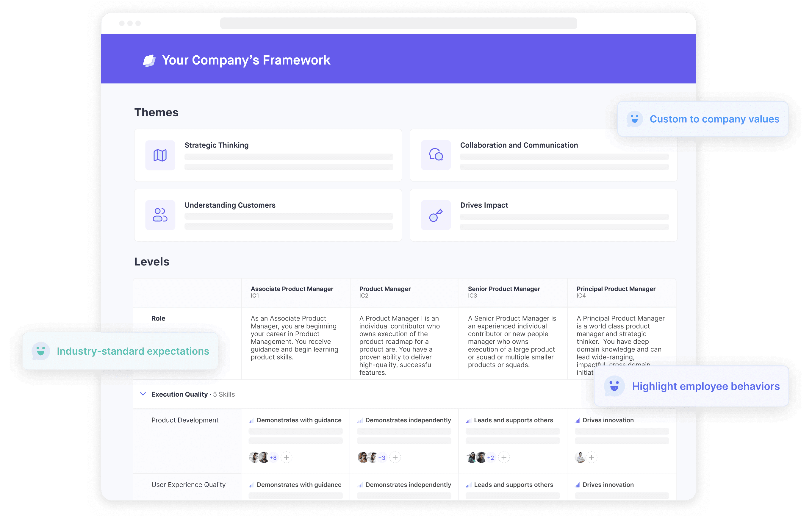Click the Understanding Customers icon
812x516 pixels.
pos(160,215)
